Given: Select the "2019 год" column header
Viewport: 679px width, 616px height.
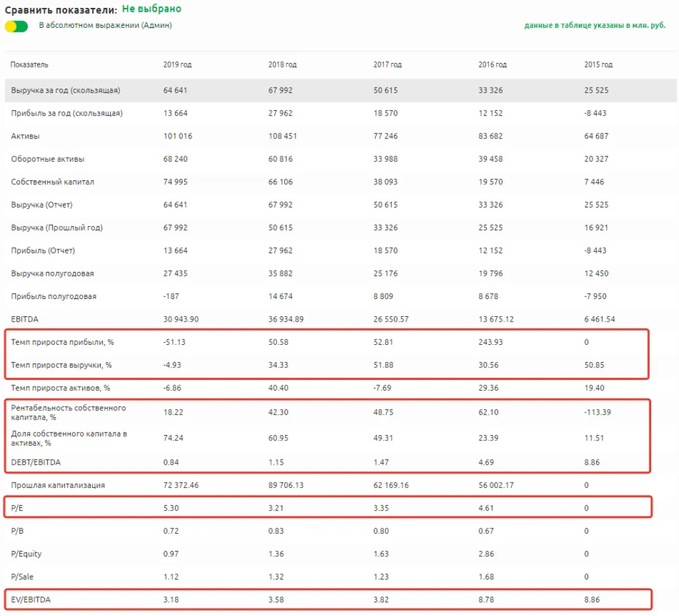Looking at the screenshot, I should coord(177,64).
